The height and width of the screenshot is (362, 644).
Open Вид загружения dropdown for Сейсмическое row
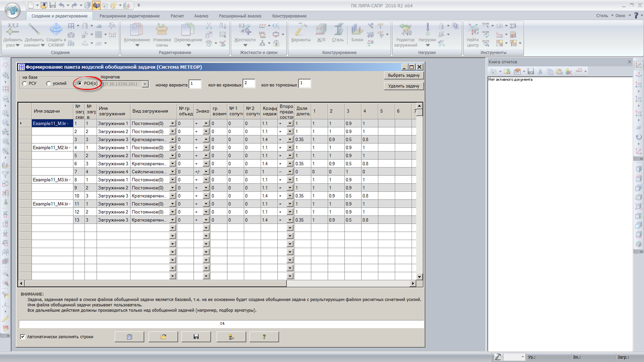click(x=172, y=172)
